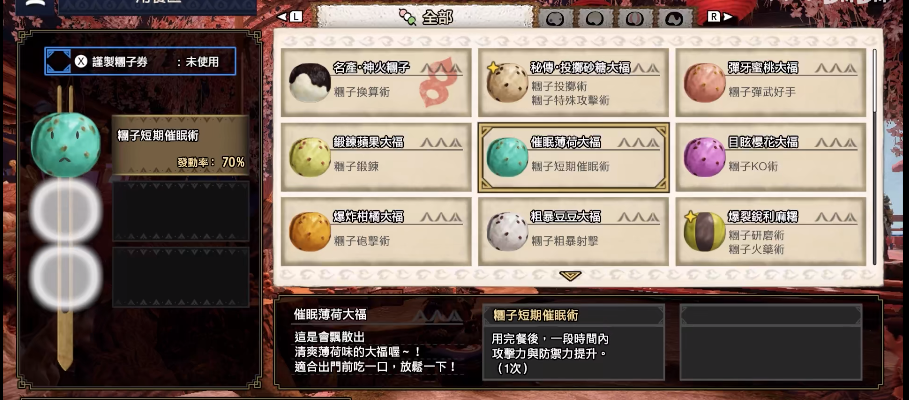Expand more dango with the down arrow

(x=570, y=277)
